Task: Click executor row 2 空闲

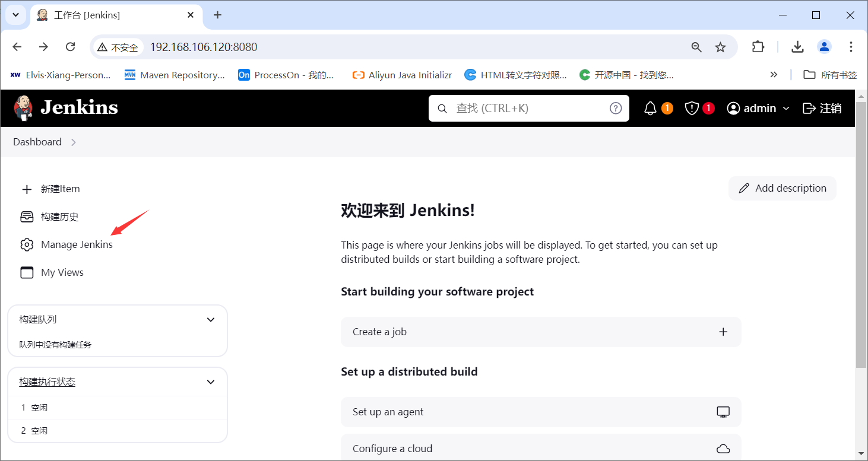Action: click(118, 431)
